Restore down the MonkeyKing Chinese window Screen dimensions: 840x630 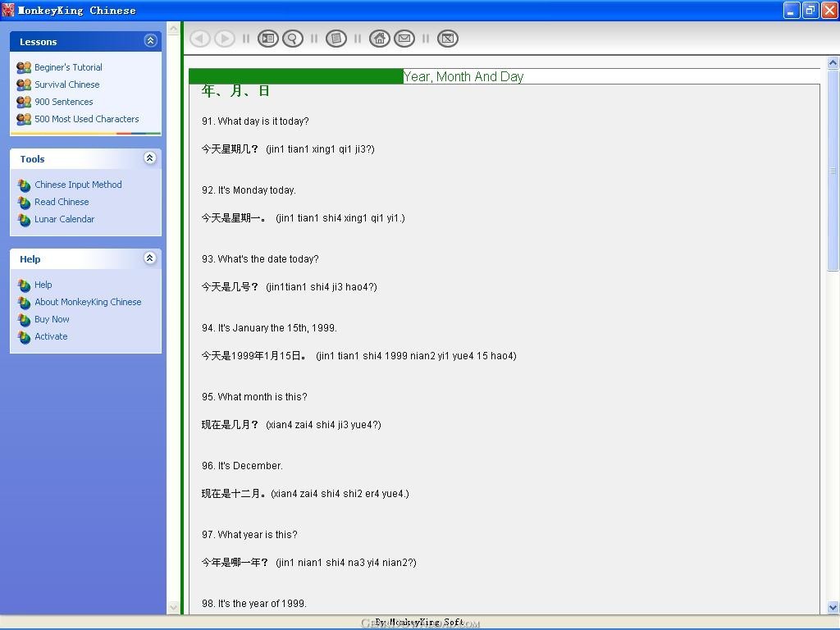click(x=810, y=10)
